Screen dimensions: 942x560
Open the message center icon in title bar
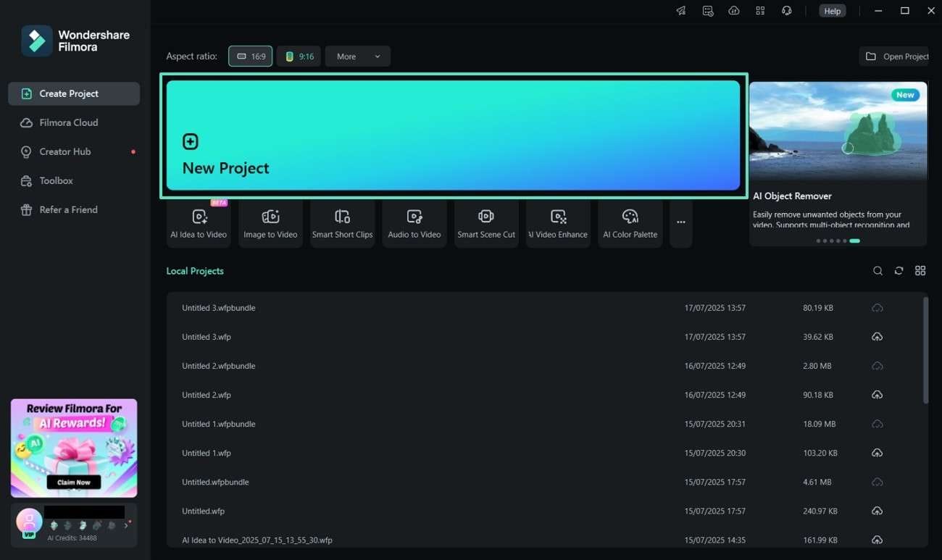click(x=708, y=11)
